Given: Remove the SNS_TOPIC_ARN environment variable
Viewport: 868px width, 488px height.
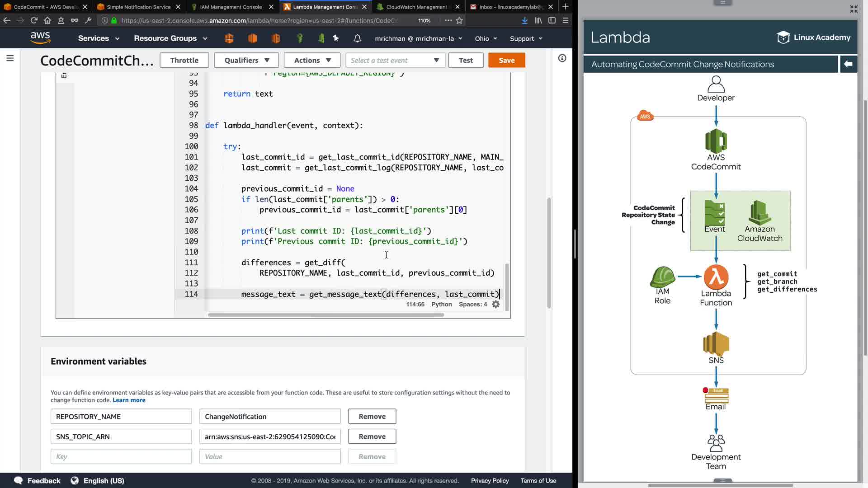Looking at the screenshot, I should tap(372, 436).
